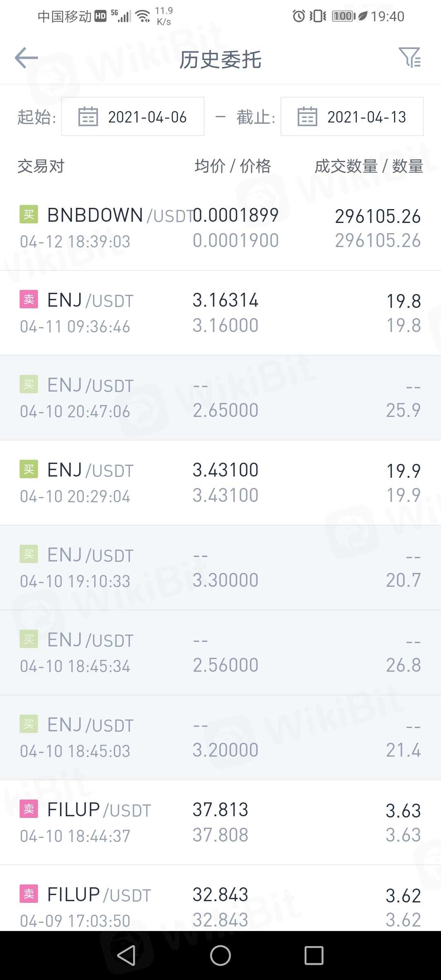Tap the pink sell badge for ENJ 04-11
Viewport: 441px width, 980px height.
click(x=29, y=299)
